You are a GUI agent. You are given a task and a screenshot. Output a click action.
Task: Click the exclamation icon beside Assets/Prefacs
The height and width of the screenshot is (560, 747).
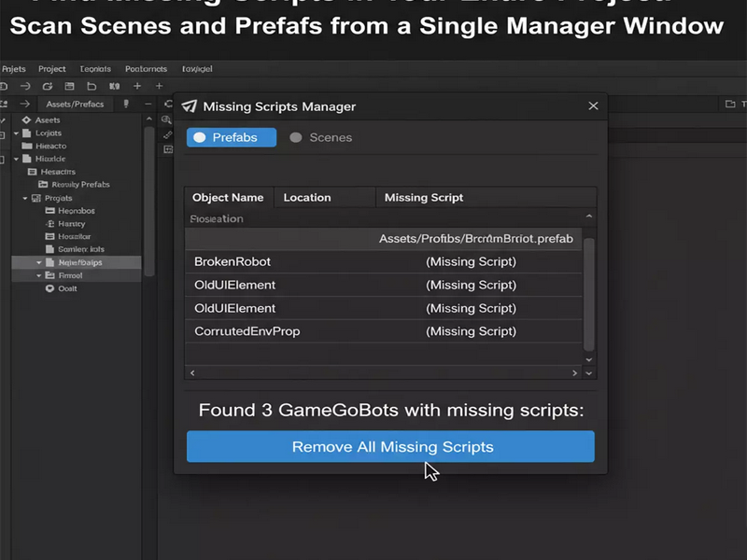point(126,104)
